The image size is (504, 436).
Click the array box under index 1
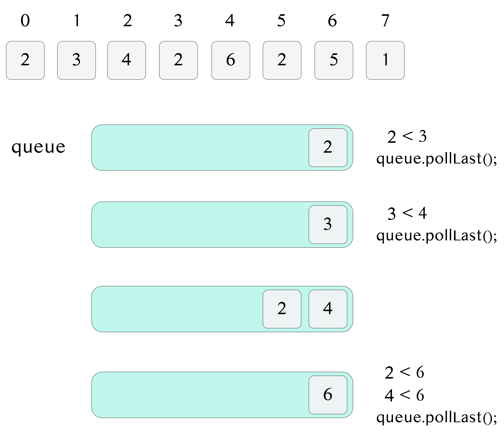(76, 60)
